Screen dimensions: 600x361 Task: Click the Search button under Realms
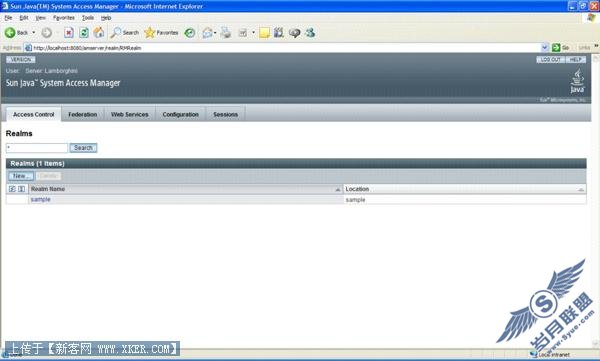tap(83, 148)
